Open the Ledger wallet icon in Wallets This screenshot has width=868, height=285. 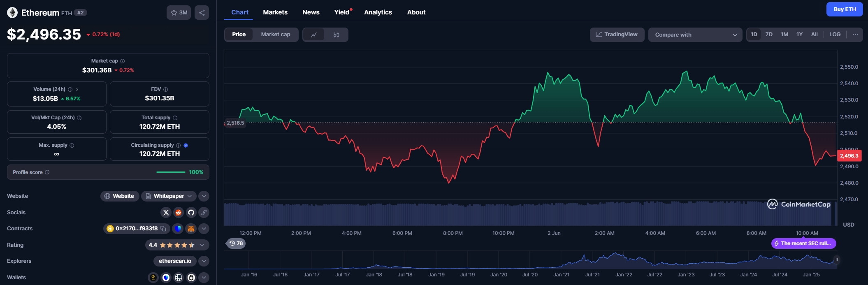pyautogui.click(x=179, y=278)
